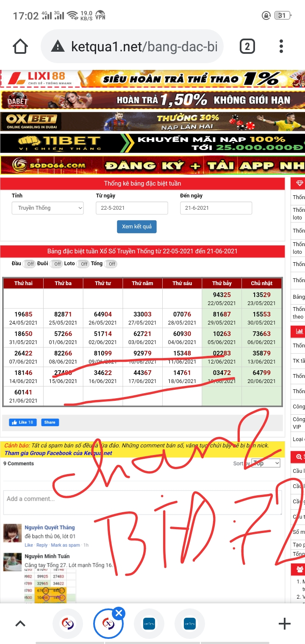This screenshot has height=644, width=305.
Task: Edit the Đến ngày date field
Action: [x=216, y=208]
